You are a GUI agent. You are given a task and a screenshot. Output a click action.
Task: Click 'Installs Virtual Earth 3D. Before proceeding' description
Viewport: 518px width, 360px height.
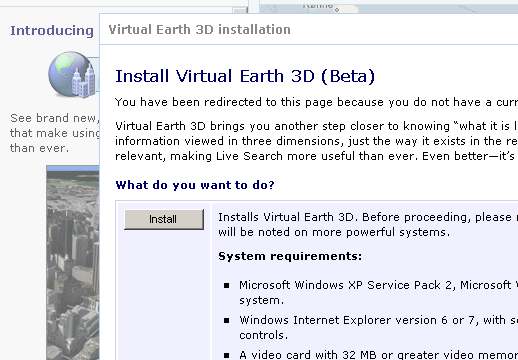click(368, 224)
